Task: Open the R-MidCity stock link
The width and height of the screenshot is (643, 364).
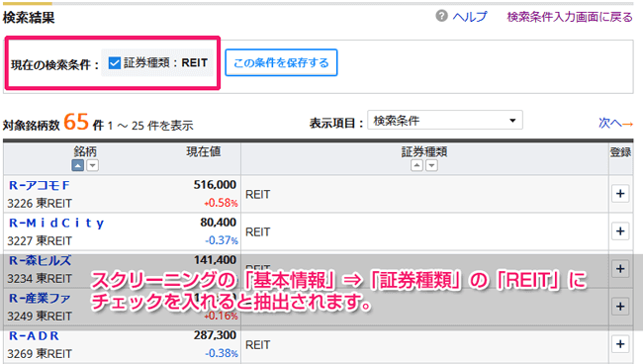Action: coord(56,223)
